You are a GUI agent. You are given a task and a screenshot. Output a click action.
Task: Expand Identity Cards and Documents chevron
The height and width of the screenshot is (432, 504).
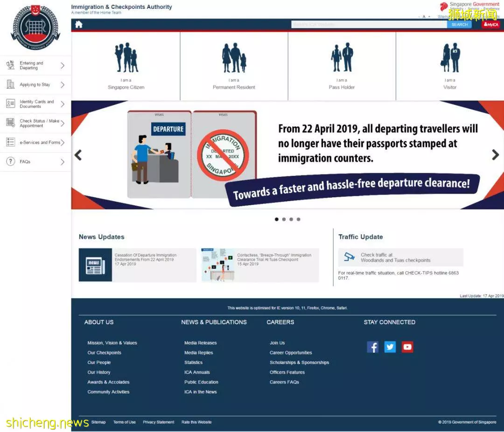tap(63, 104)
